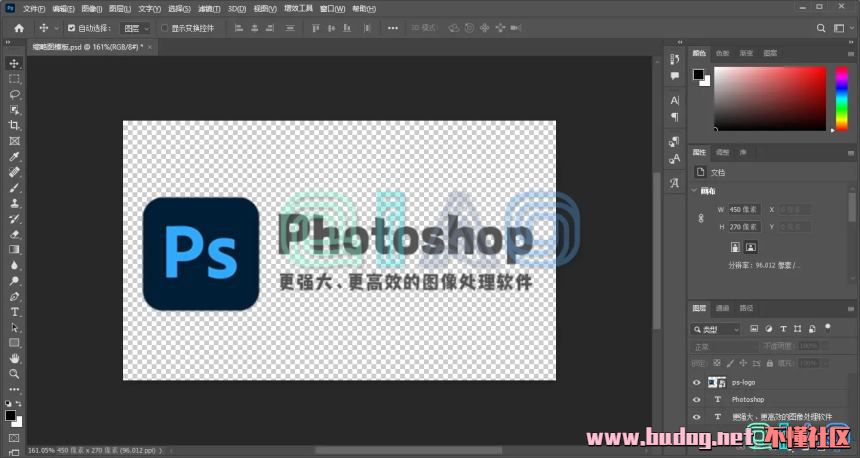Open the 文件(F) menu

(x=34, y=9)
